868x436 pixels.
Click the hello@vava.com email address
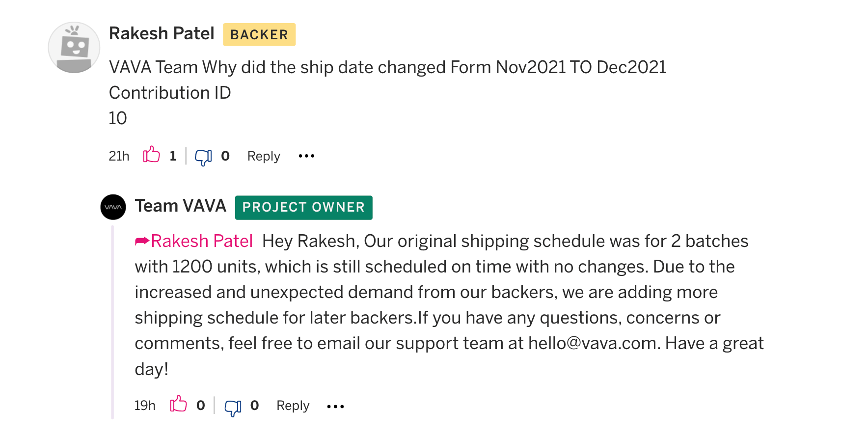tap(593, 343)
